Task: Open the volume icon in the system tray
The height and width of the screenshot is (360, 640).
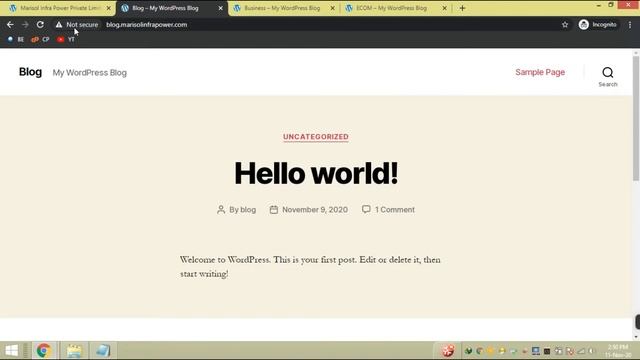Action: [592, 351]
